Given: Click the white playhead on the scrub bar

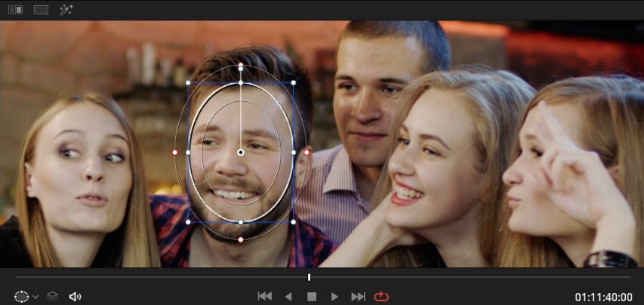Looking at the screenshot, I should coord(309,278).
